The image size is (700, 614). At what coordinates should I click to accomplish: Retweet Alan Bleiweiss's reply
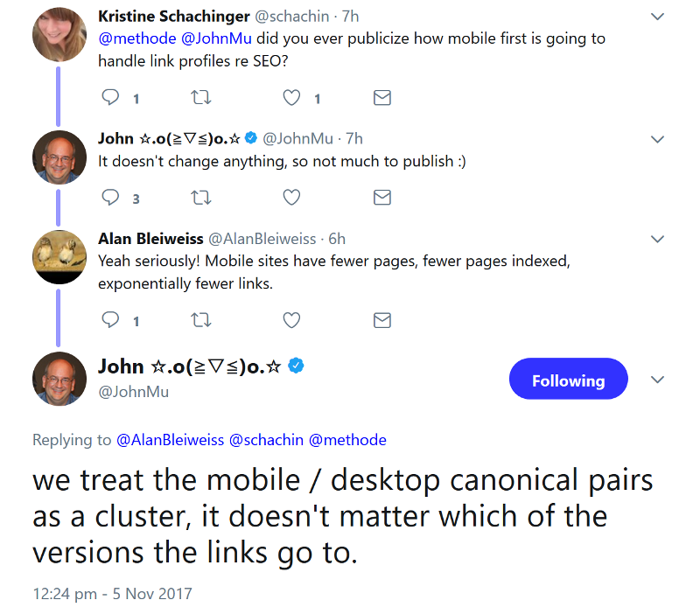click(x=200, y=320)
